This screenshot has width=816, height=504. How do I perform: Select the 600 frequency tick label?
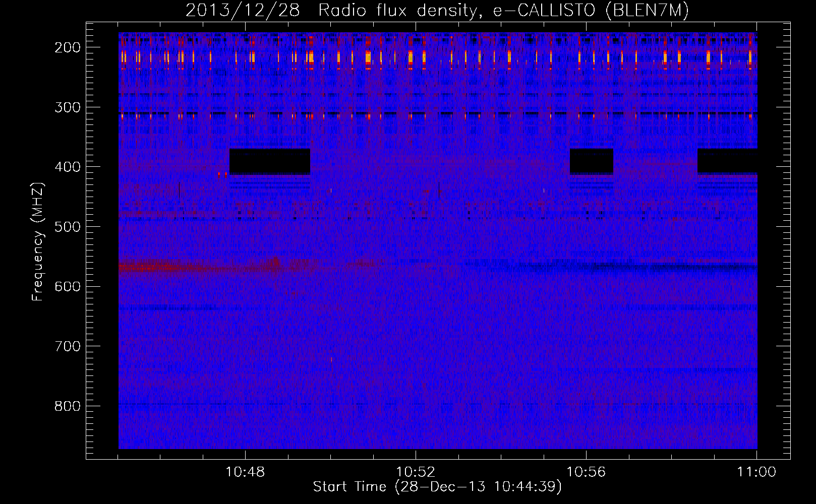(x=67, y=286)
